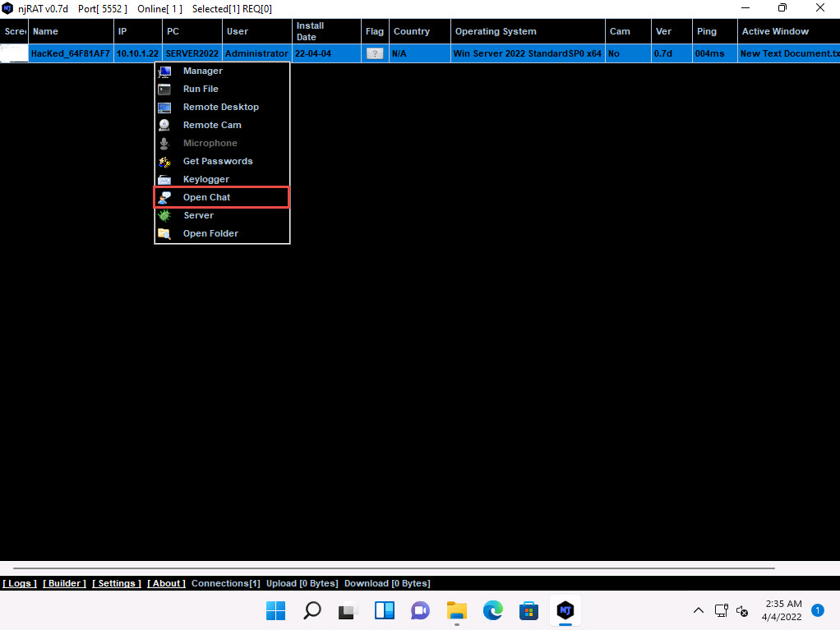Click the Manager icon in context menu

164,71
